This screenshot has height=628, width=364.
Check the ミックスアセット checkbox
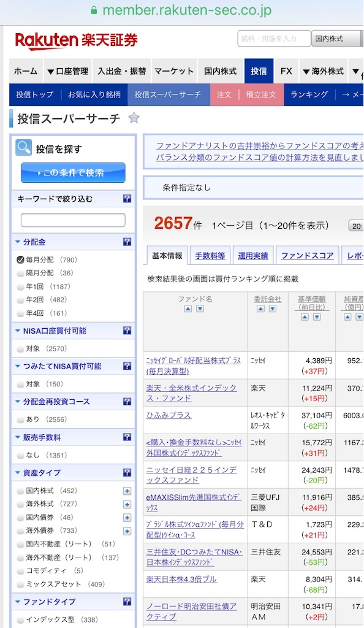(x=20, y=584)
